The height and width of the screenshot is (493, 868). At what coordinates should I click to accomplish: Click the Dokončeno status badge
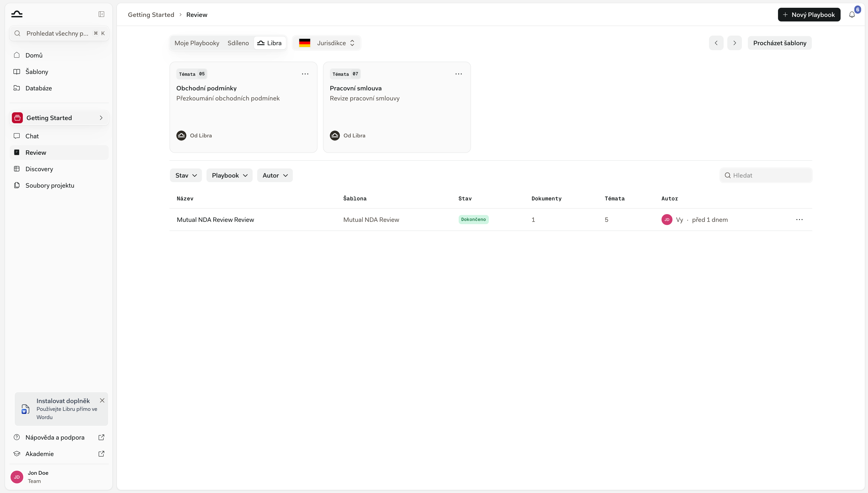(473, 219)
